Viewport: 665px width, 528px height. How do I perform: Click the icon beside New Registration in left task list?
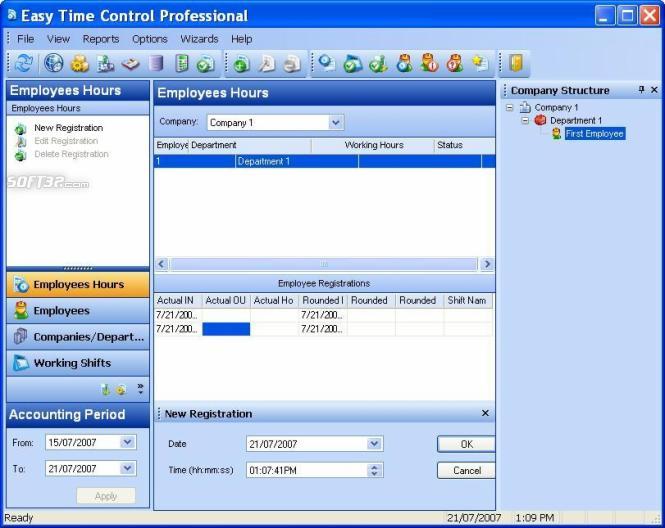[x=20, y=129]
